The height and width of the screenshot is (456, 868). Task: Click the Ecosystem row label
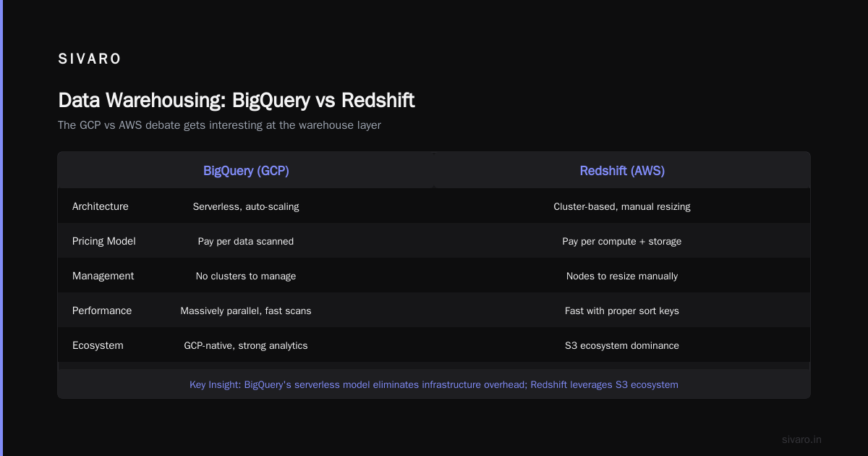point(98,345)
